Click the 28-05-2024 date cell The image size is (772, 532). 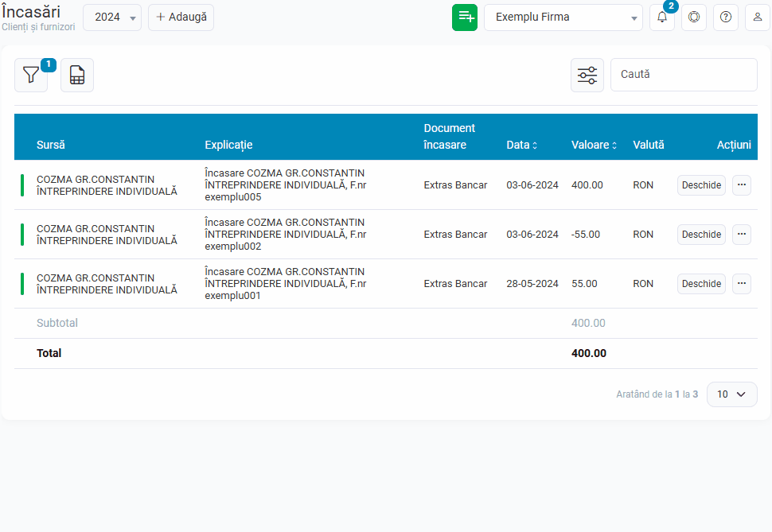[x=532, y=283]
